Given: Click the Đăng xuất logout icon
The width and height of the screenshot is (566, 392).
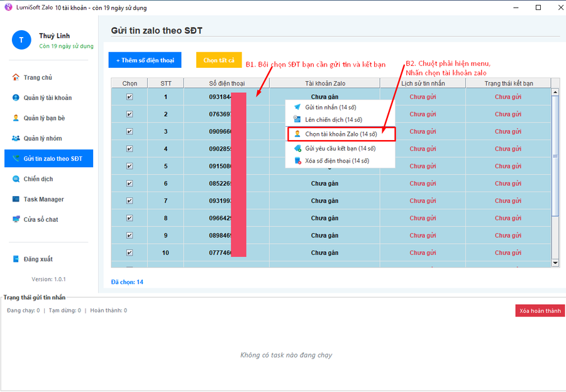Looking at the screenshot, I should pyautogui.click(x=16, y=259).
